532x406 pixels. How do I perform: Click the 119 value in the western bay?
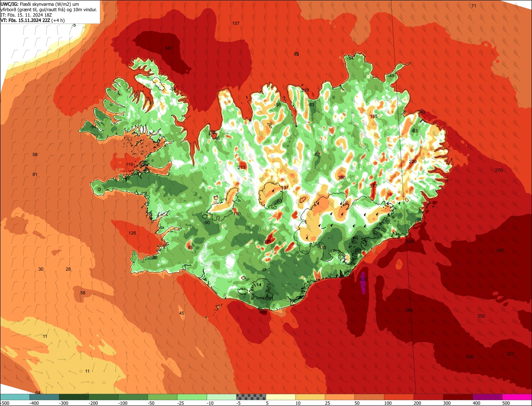129,165
